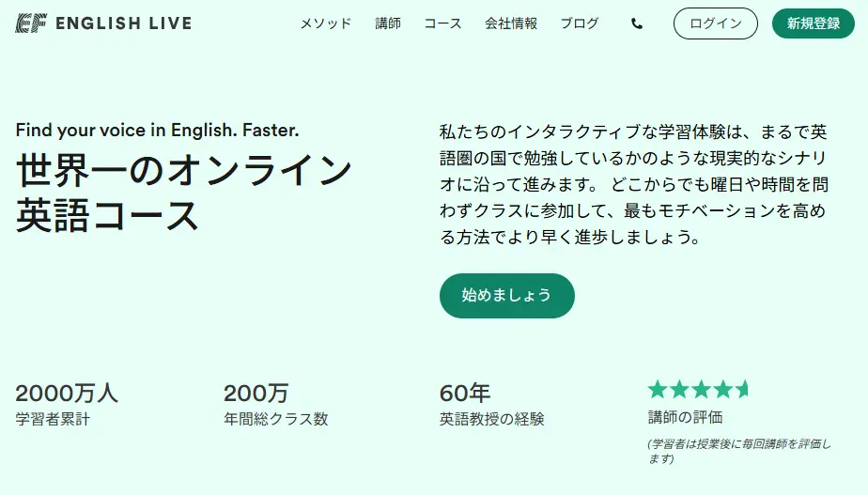Click the five-star rating icons
This screenshot has width=868, height=495.
[698, 389]
